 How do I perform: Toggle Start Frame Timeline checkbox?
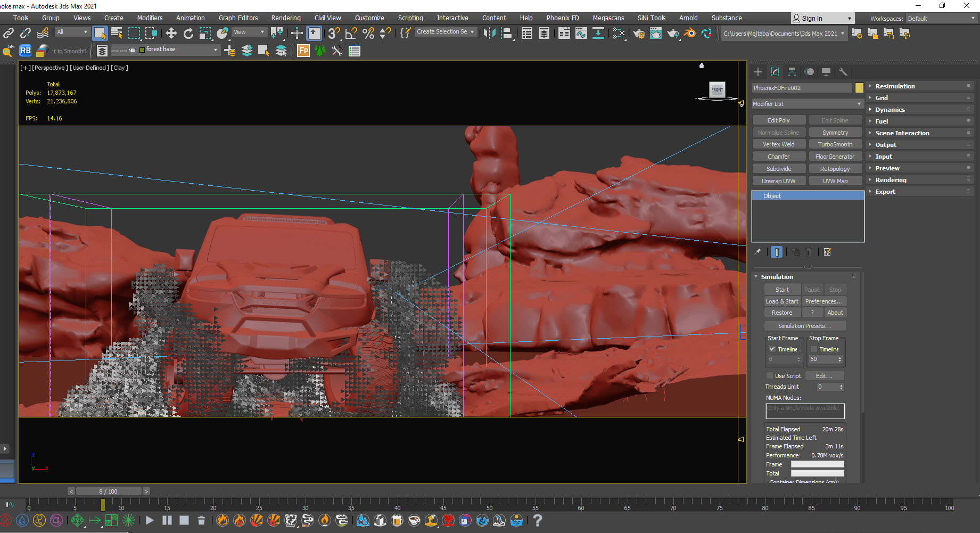pyautogui.click(x=772, y=349)
